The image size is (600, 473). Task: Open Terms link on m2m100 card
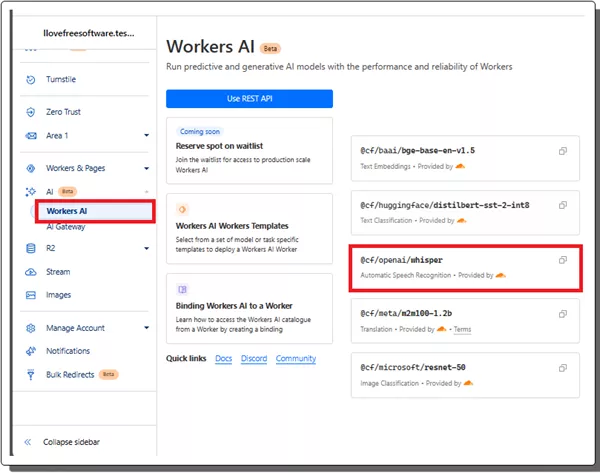point(462,329)
